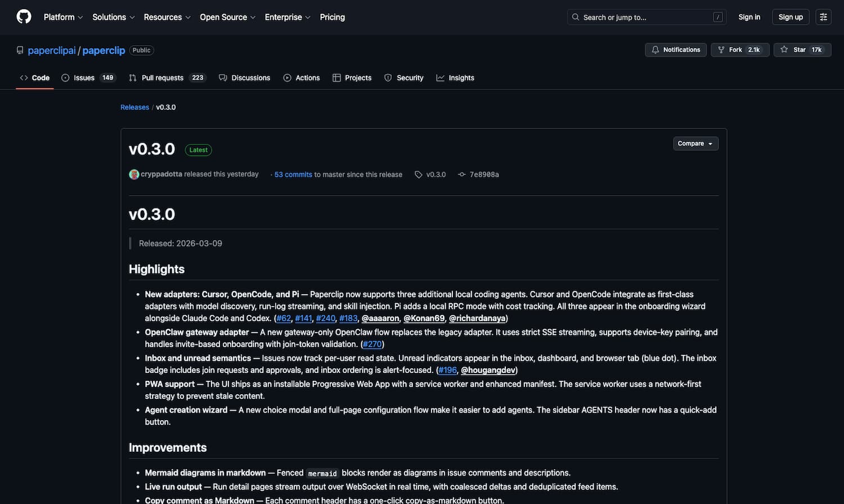Image resolution: width=844 pixels, height=504 pixels.
Task: Open the paperclipai owner link
Action: point(52,50)
